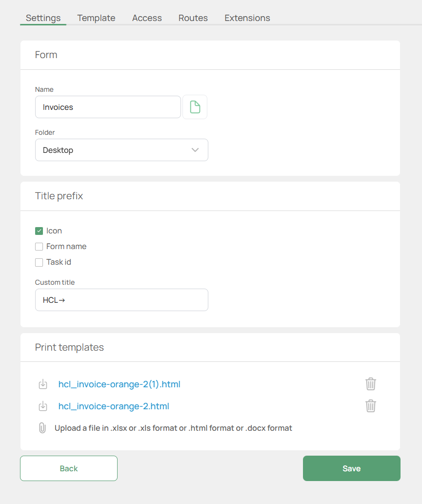The height and width of the screenshot is (504, 422).
Task: Select the Routes tab
Action: 193,18
